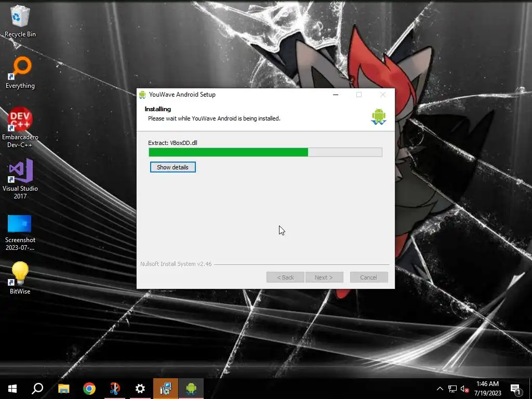Click the installation progress bar
The width and height of the screenshot is (532, 399).
tap(265, 152)
